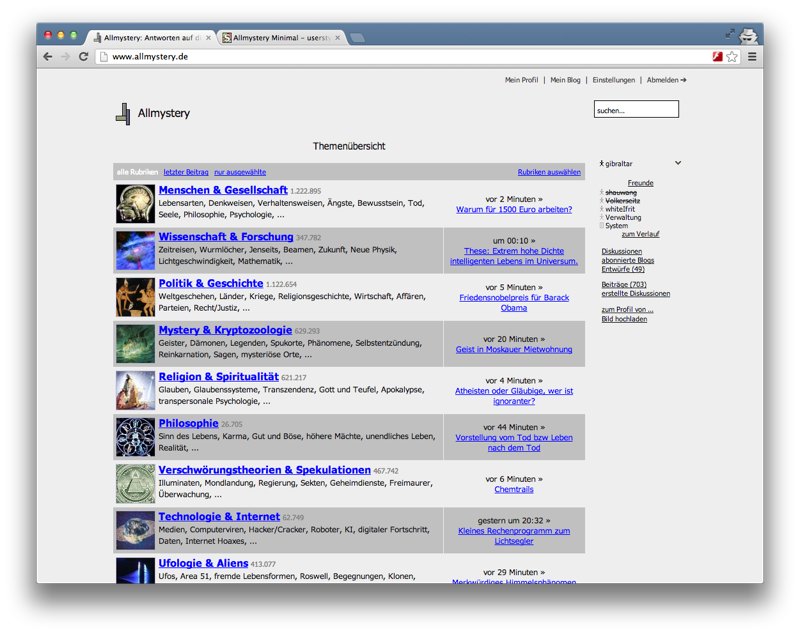Reload the page with refresh icon

pos(84,57)
